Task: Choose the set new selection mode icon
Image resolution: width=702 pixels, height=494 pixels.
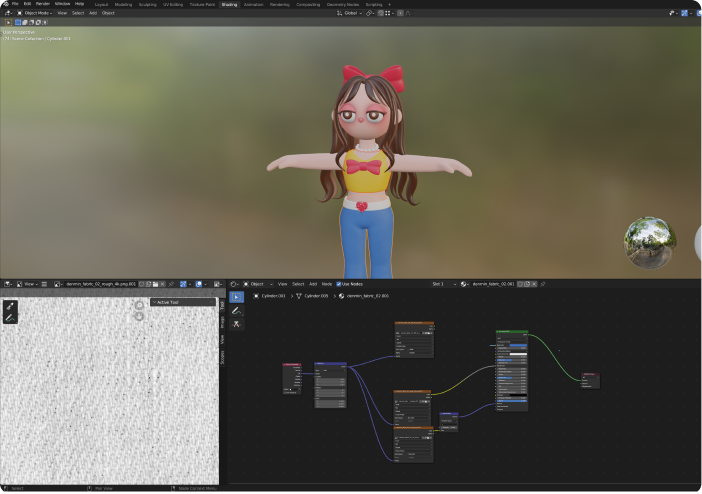Action: point(18,22)
